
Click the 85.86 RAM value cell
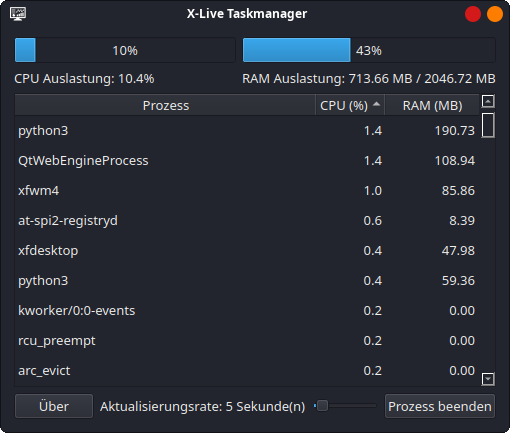458,191
